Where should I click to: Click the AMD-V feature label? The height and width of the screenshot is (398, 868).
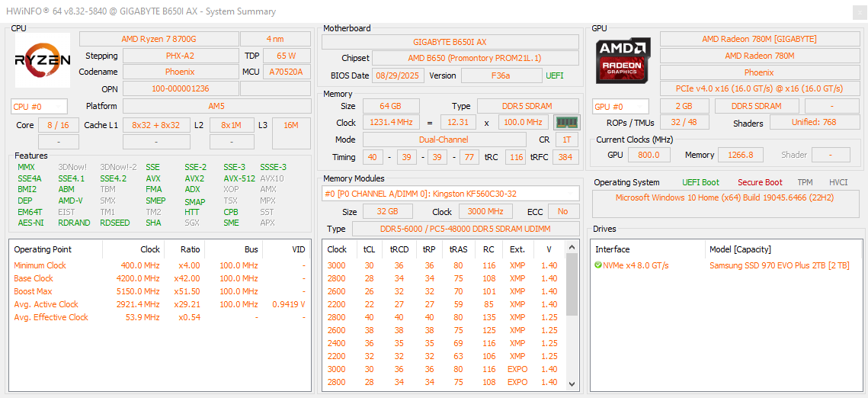click(70, 201)
